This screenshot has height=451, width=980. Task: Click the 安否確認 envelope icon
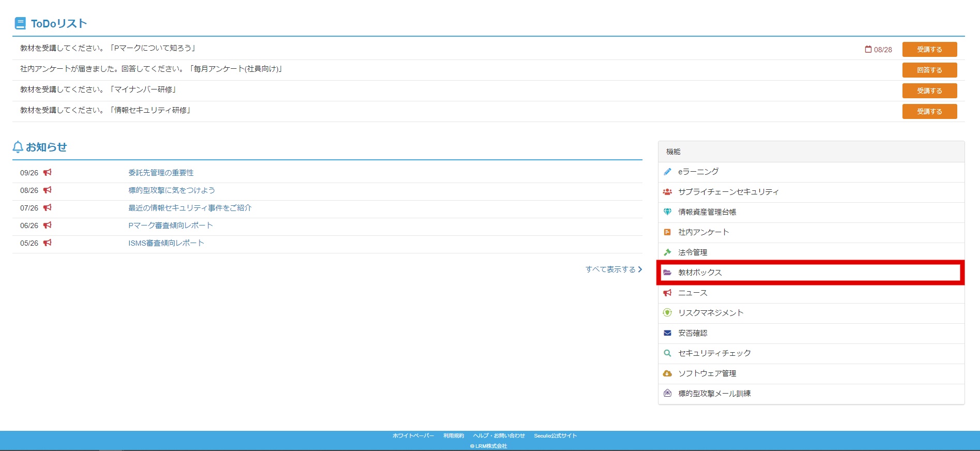pos(667,333)
